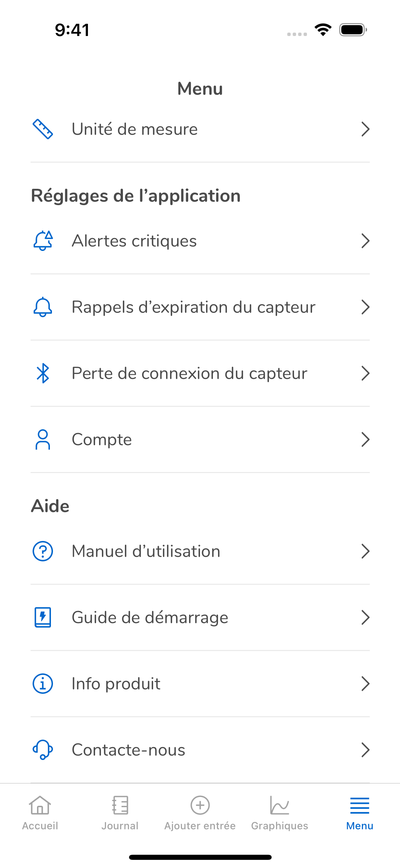The height and width of the screenshot is (868, 400).
Task: Tap the Bluetooth icon for Perte de connexion
Action: pos(43,373)
